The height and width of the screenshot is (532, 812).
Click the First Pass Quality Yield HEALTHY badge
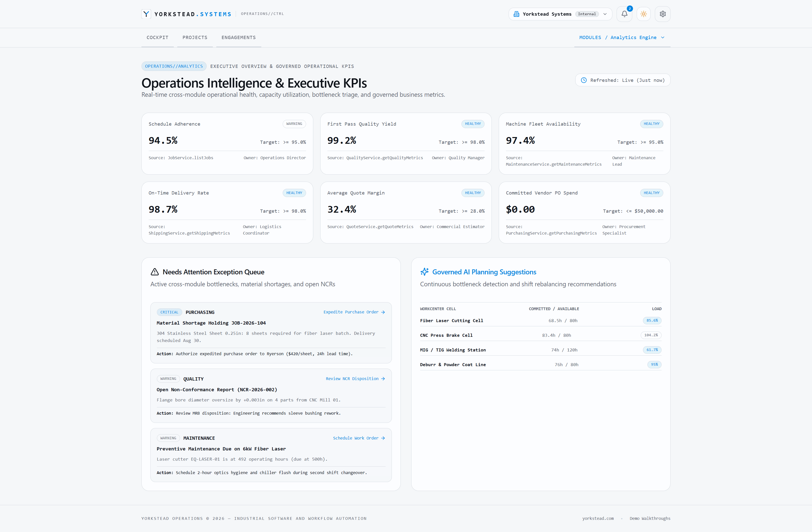point(473,124)
